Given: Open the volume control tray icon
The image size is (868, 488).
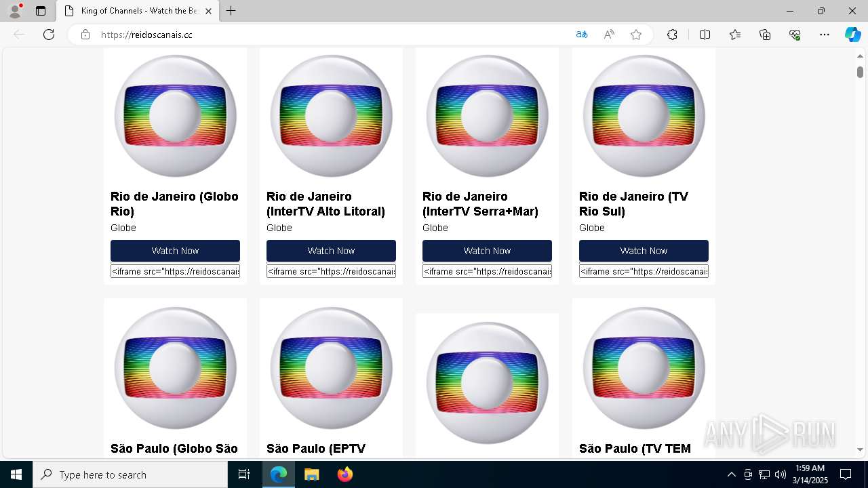Looking at the screenshot, I should coord(781,474).
